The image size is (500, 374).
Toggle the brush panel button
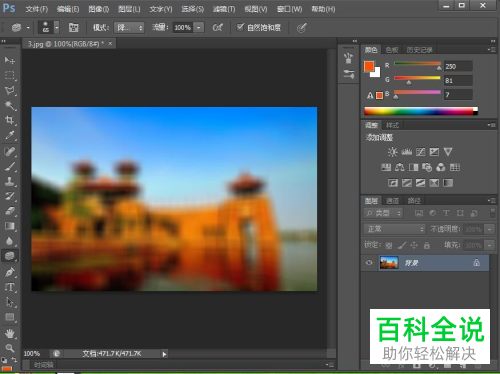click(73, 28)
